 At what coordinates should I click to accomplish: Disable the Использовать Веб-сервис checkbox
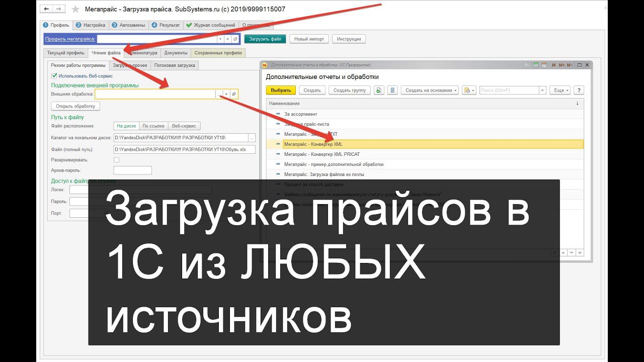[54, 76]
